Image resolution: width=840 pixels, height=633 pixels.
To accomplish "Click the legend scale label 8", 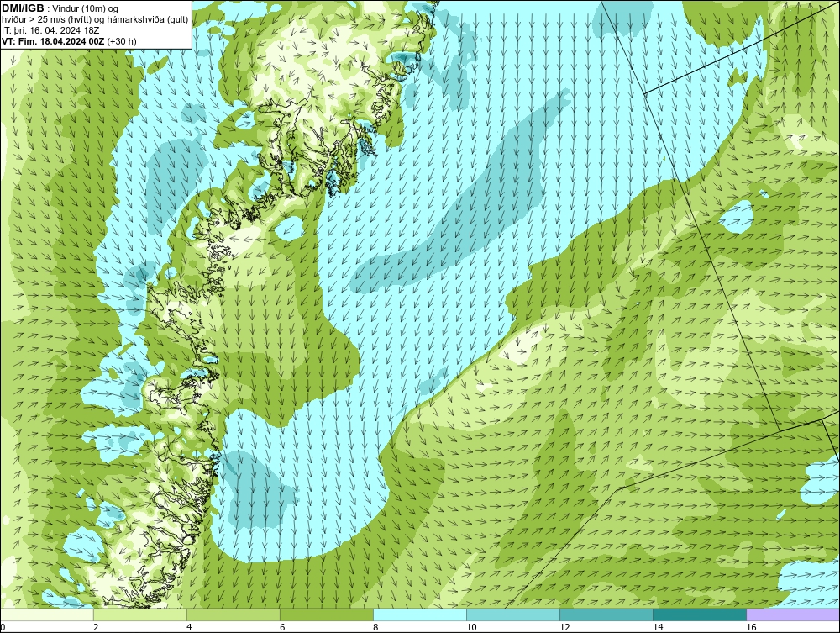I will (375, 627).
